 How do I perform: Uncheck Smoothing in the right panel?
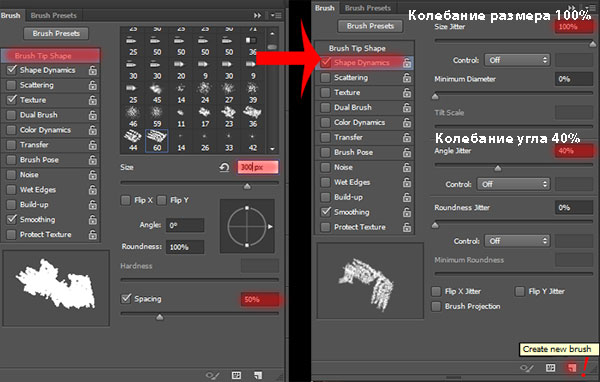coord(326,212)
